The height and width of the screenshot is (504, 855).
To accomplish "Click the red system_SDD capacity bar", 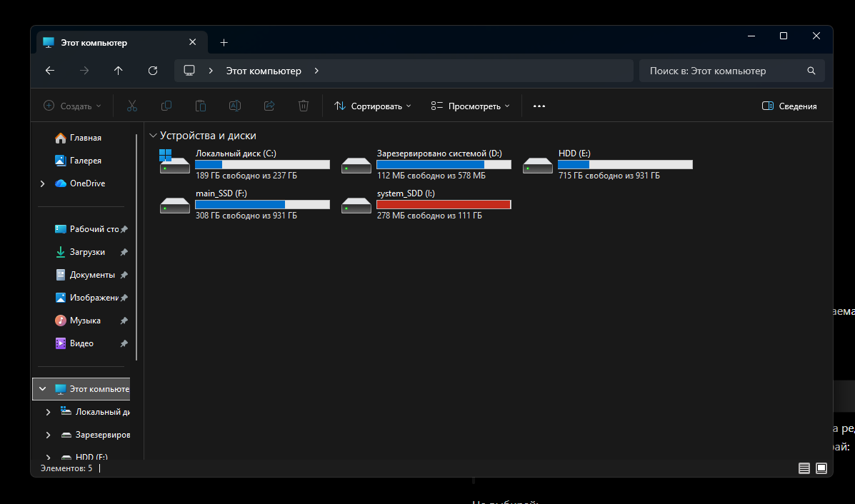I will pos(444,205).
